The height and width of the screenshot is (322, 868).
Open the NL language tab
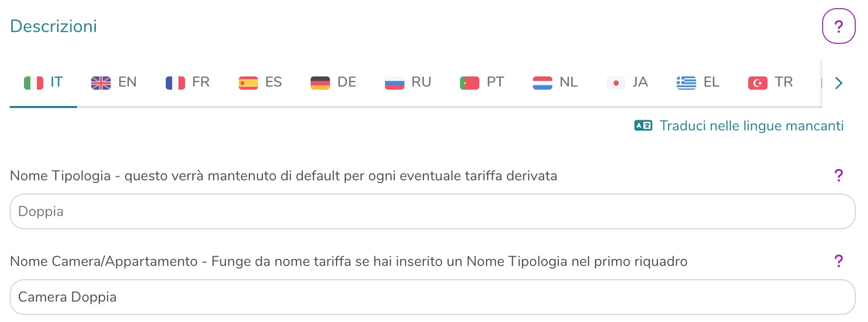[555, 83]
